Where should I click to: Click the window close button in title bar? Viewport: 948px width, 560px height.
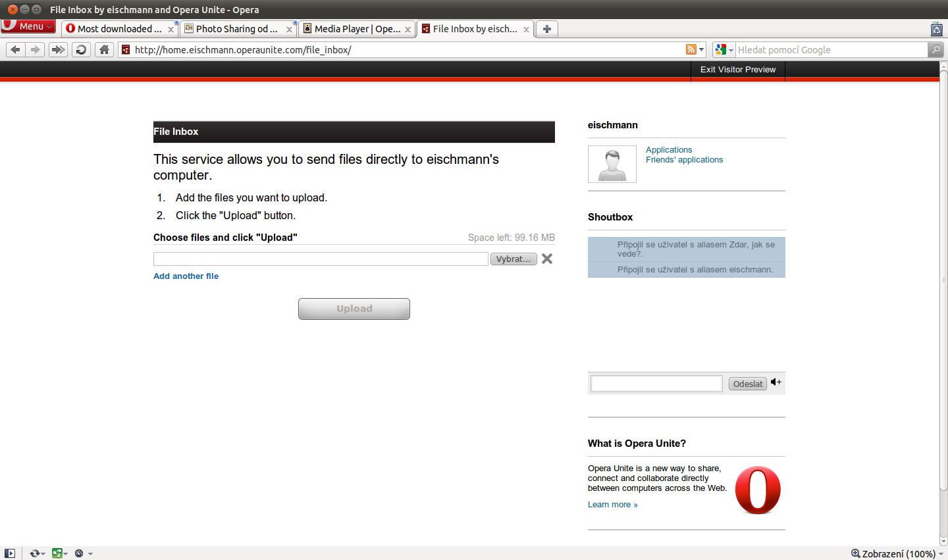point(13,9)
